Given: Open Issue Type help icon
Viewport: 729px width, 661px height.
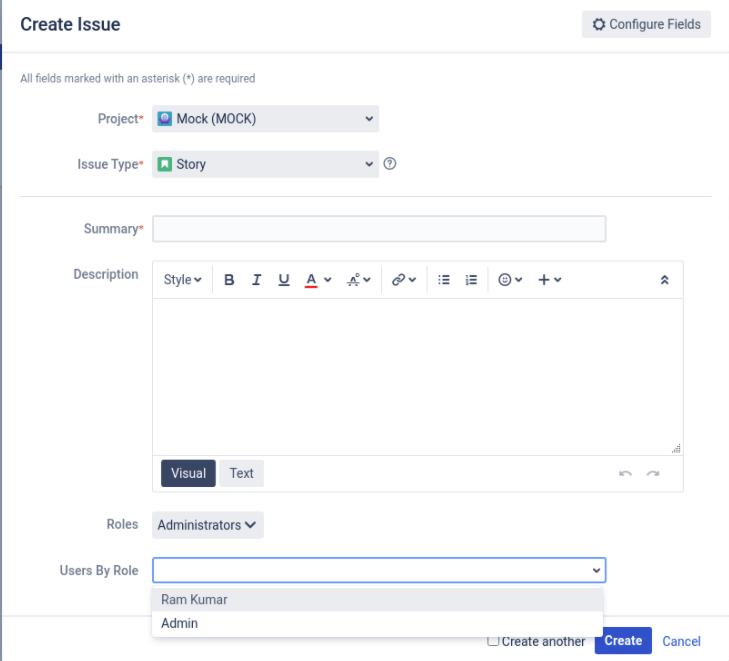Looking at the screenshot, I should point(390,164).
